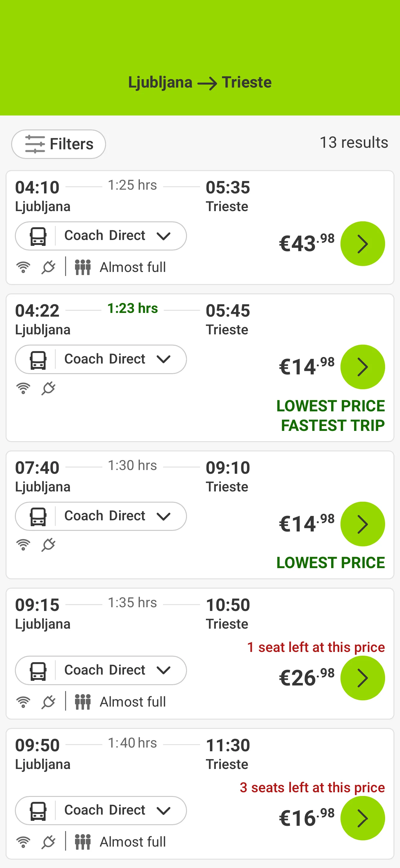Select the 04:22 trip arrow for €14.98
Image resolution: width=400 pixels, height=868 pixels.
tap(362, 367)
